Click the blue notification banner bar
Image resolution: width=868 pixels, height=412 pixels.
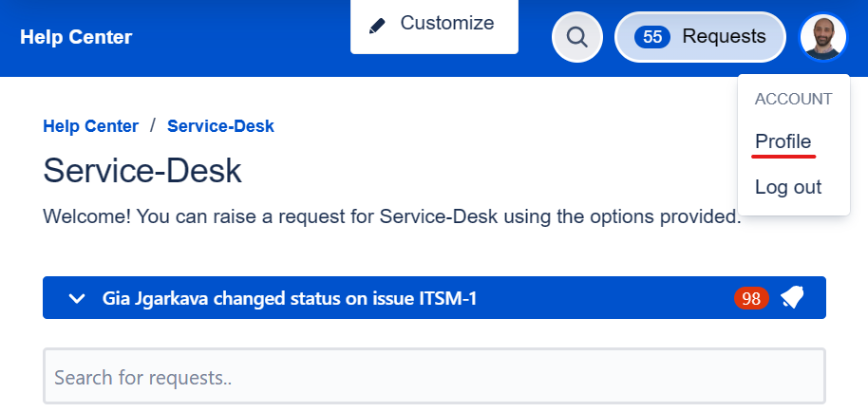435,297
